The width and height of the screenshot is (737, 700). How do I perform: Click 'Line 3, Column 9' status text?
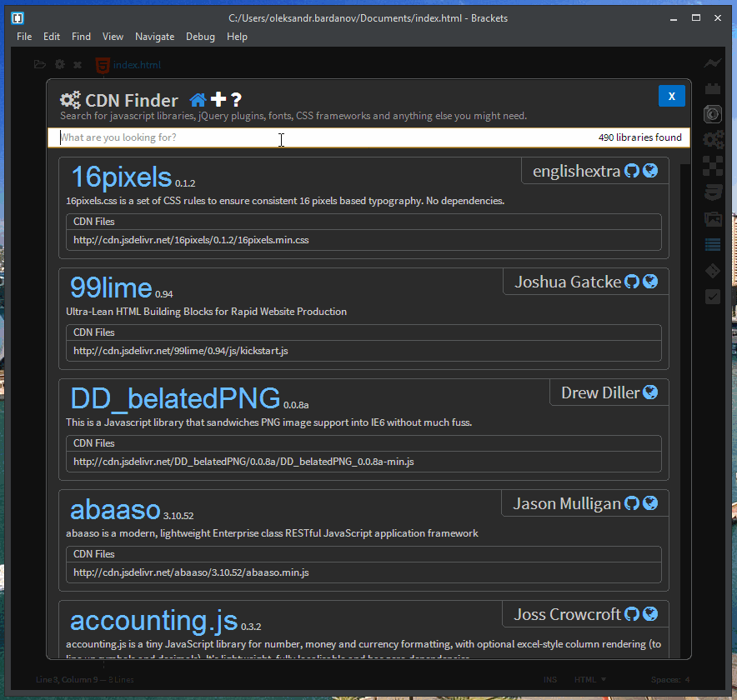coord(67,680)
